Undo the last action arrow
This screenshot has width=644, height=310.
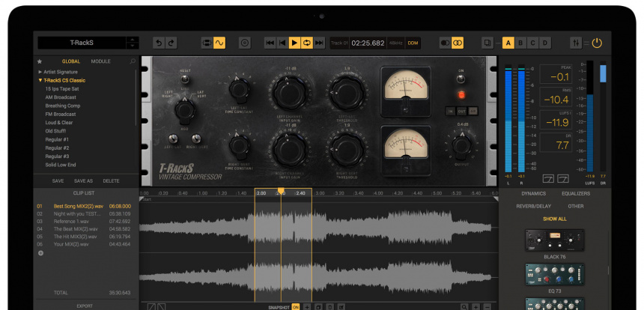(x=159, y=43)
